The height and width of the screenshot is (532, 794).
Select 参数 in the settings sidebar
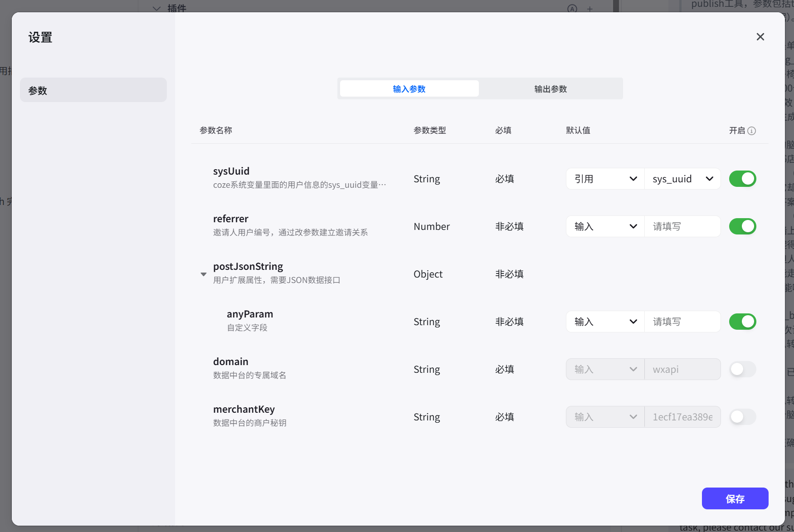pyautogui.click(x=93, y=90)
